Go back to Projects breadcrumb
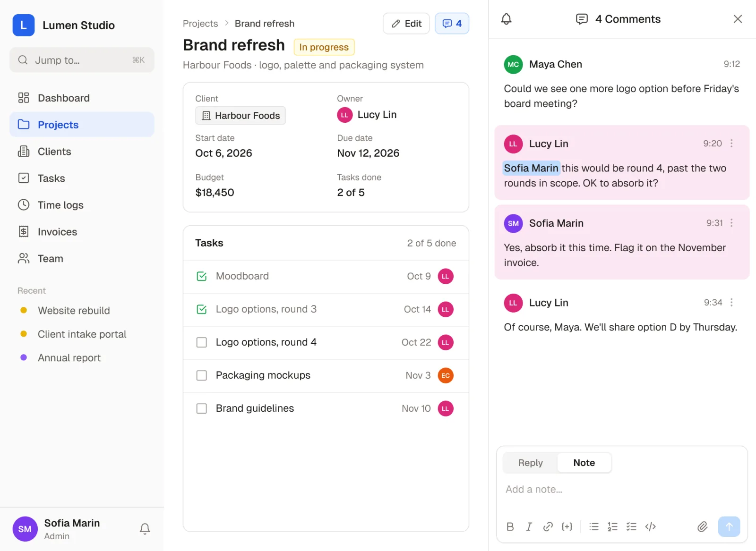The width and height of the screenshot is (756, 551). pyautogui.click(x=200, y=24)
